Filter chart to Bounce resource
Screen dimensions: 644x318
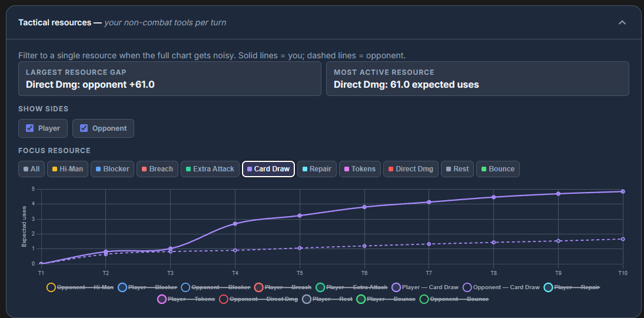point(498,169)
